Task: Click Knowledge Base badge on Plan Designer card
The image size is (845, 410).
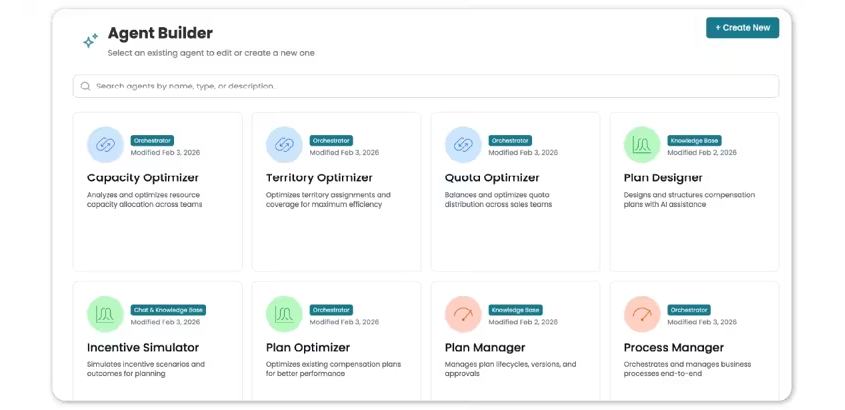Action: [x=694, y=141]
